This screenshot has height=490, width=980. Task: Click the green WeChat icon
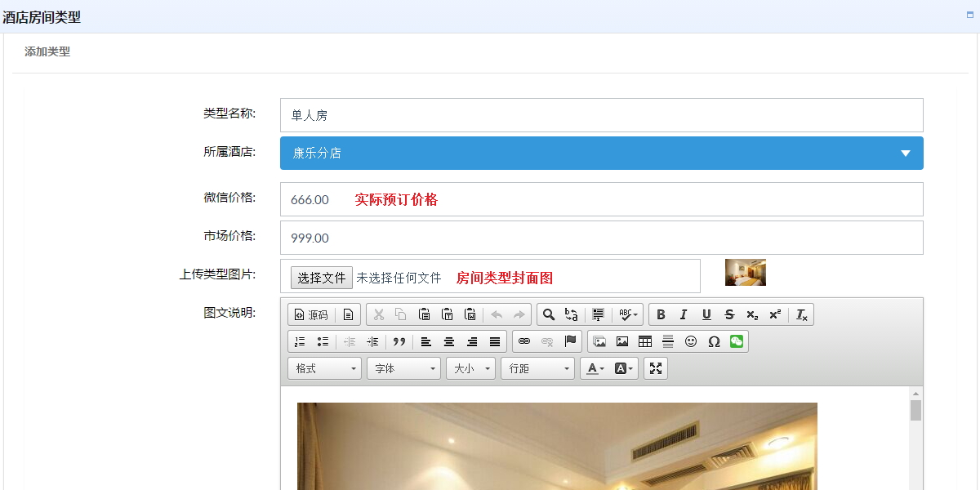tap(737, 341)
